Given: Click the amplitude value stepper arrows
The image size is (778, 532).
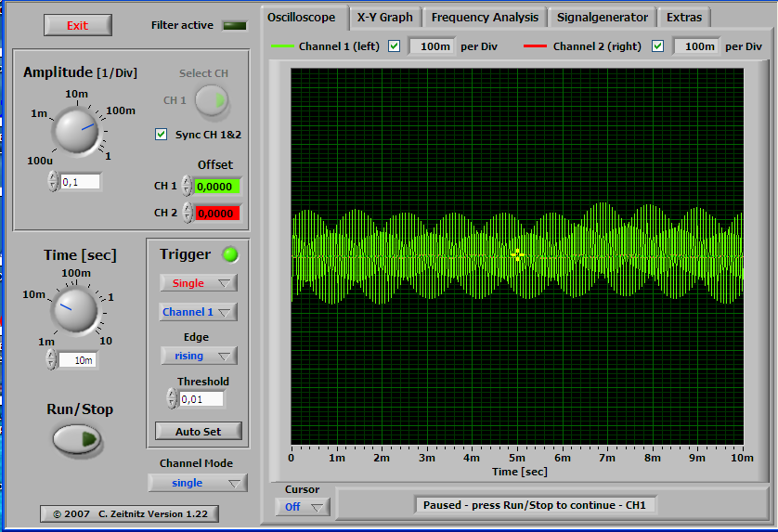Looking at the screenshot, I should (53, 182).
